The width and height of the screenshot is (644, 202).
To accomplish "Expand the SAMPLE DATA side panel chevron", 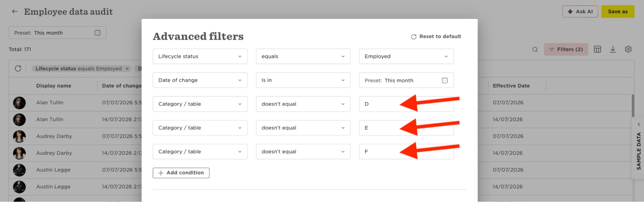I will (639, 124).
